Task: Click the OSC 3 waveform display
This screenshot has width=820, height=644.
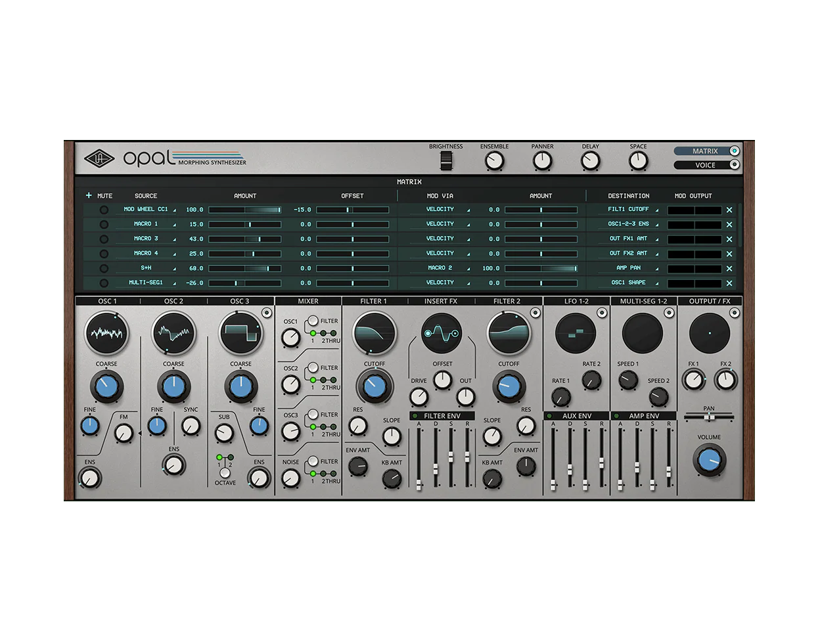Action: click(x=240, y=333)
